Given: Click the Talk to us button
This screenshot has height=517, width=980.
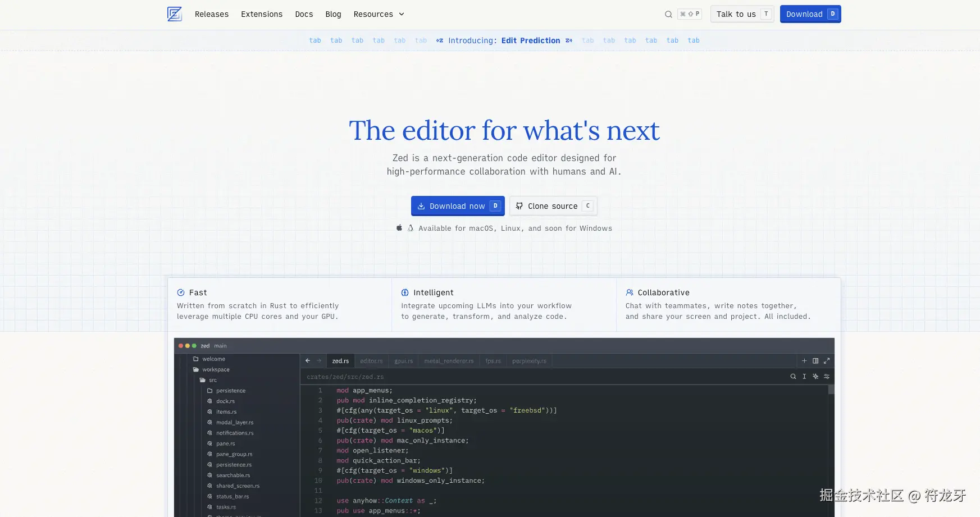Looking at the screenshot, I should (742, 14).
